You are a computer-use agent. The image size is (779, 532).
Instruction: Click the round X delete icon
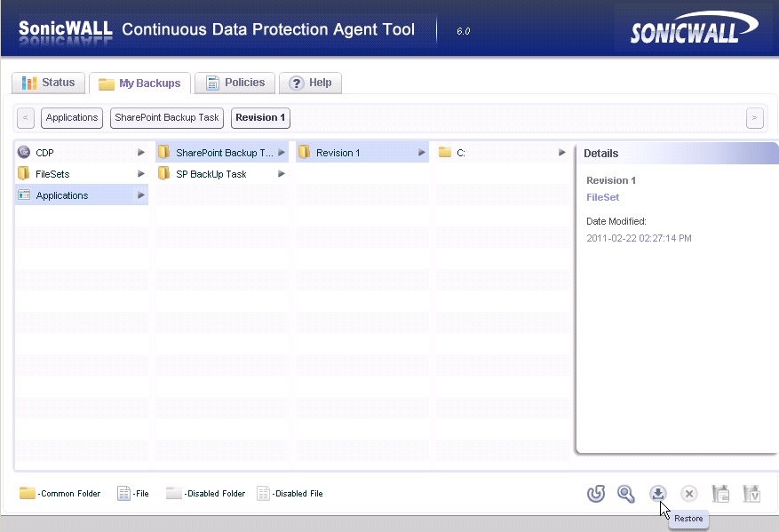[689, 493]
